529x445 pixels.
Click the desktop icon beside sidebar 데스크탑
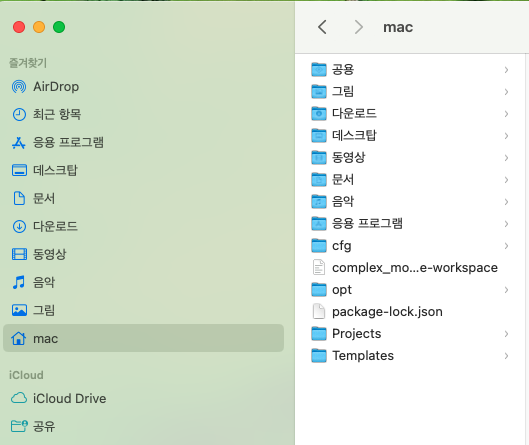coord(19,170)
